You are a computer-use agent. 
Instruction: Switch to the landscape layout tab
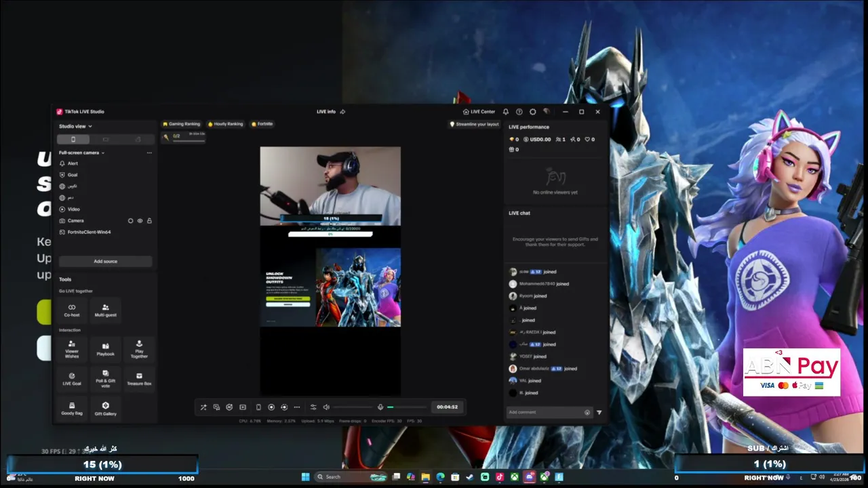(105, 139)
